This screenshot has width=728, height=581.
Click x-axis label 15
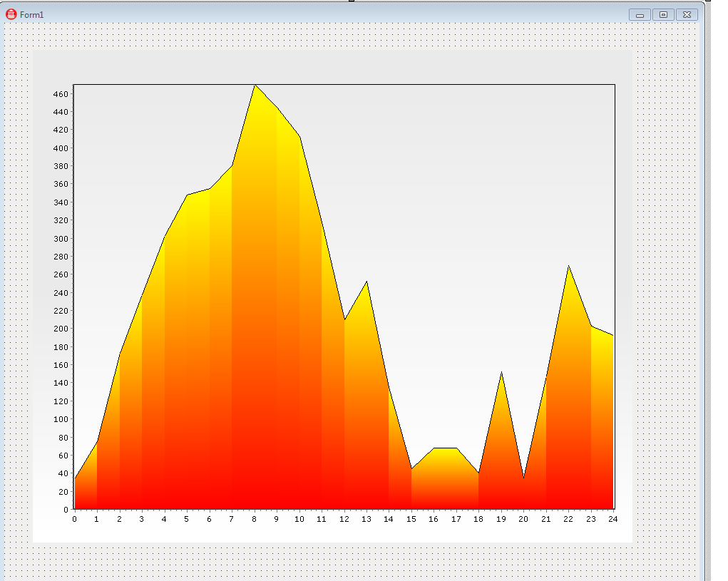[411, 519]
